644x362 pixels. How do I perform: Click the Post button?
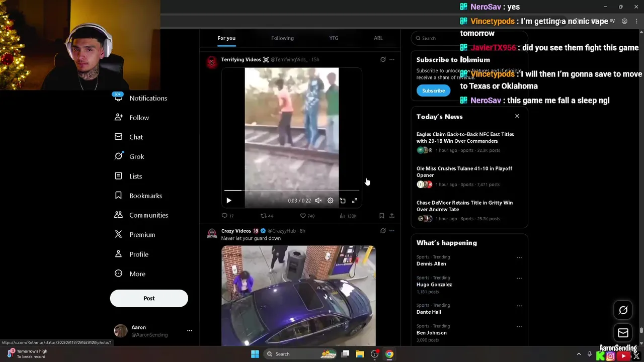149,298
